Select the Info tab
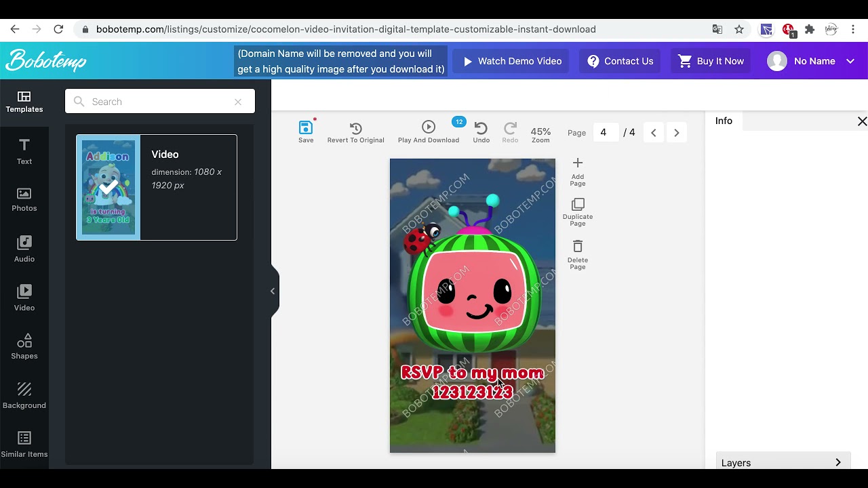868x488 pixels. click(x=724, y=121)
